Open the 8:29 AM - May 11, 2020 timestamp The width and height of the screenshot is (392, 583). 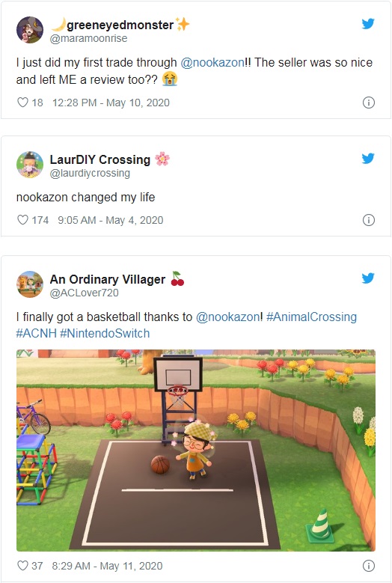click(107, 566)
